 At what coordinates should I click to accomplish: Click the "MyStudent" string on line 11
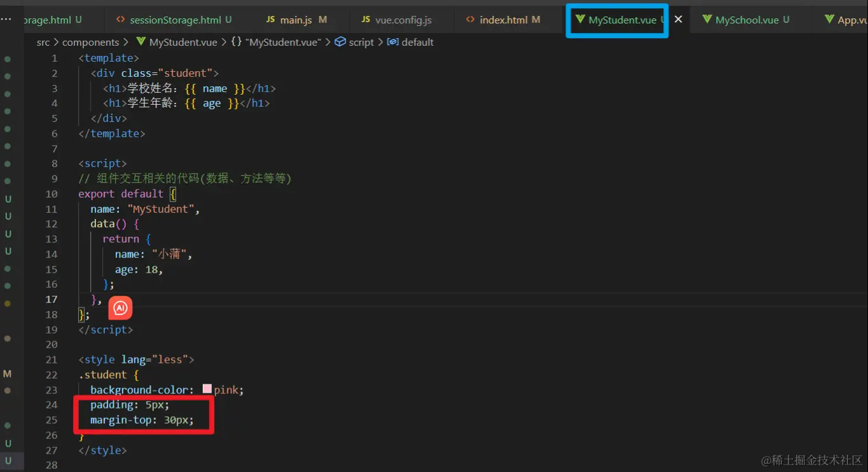(161, 209)
